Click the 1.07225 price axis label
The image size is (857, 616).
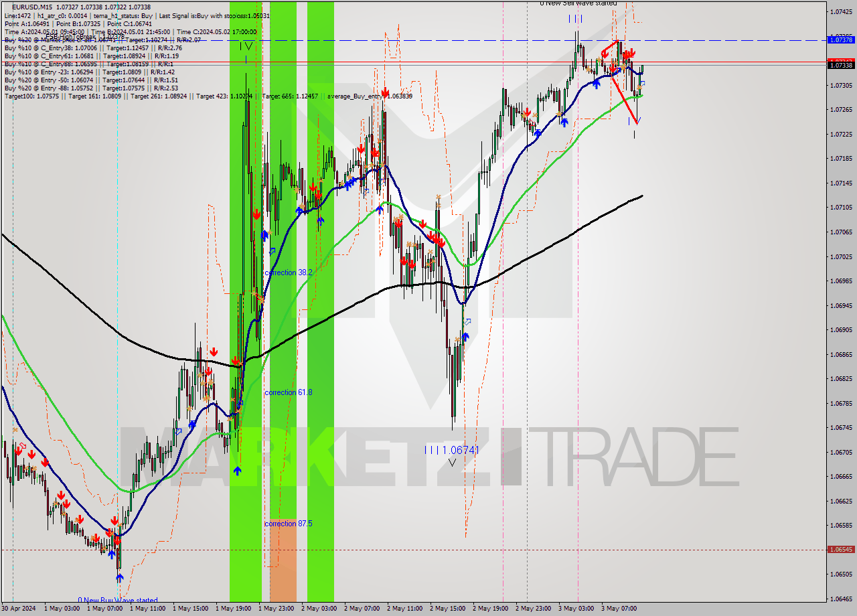click(x=841, y=134)
